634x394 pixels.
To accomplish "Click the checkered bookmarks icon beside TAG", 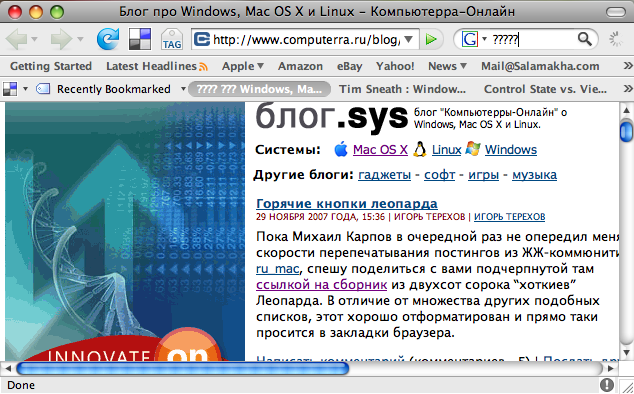I will [140, 39].
